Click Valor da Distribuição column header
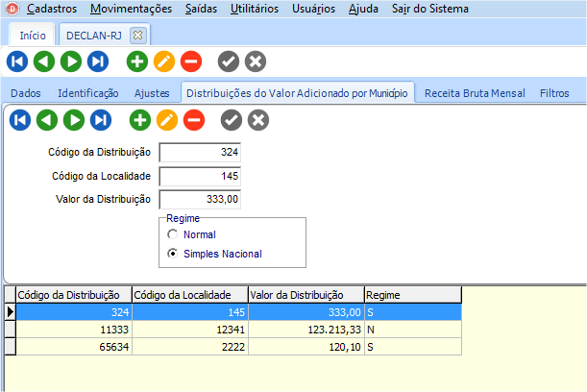Image resolution: width=587 pixels, height=392 pixels. coord(306,295)
